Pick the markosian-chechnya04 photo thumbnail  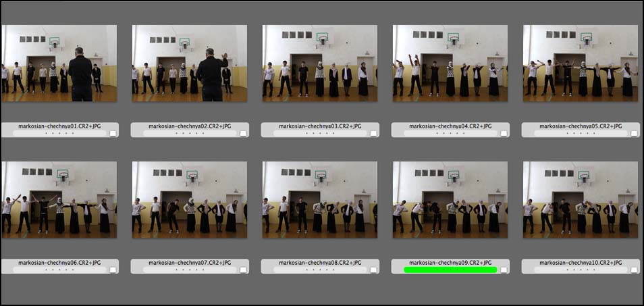coord(450,63)
